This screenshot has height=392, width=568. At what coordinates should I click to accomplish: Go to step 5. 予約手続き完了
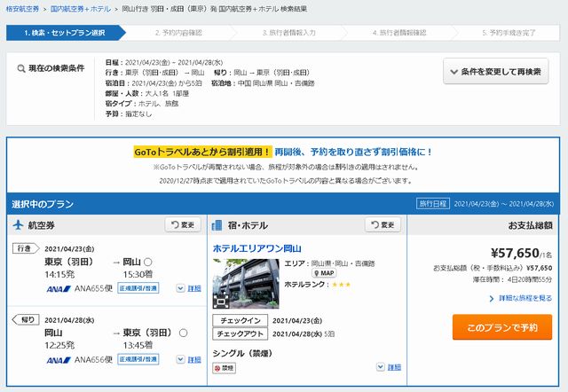tap(509, 33)
